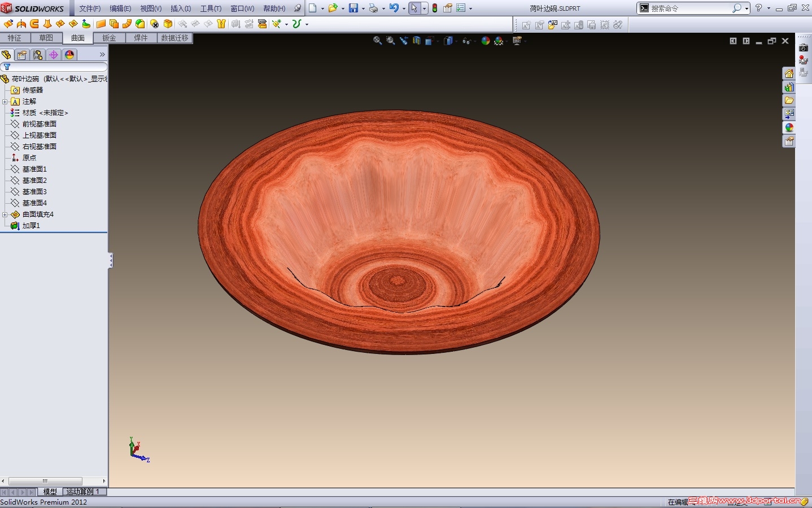Open the 视图(V) menu

[x=151, y=8]
